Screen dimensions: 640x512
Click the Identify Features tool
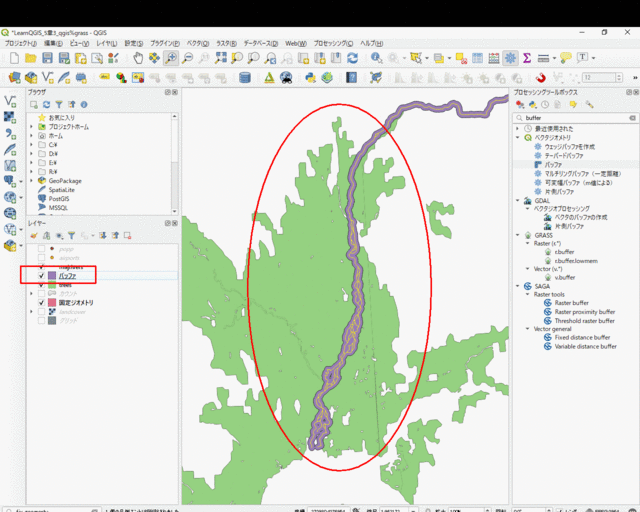click(x=376, y=59)
